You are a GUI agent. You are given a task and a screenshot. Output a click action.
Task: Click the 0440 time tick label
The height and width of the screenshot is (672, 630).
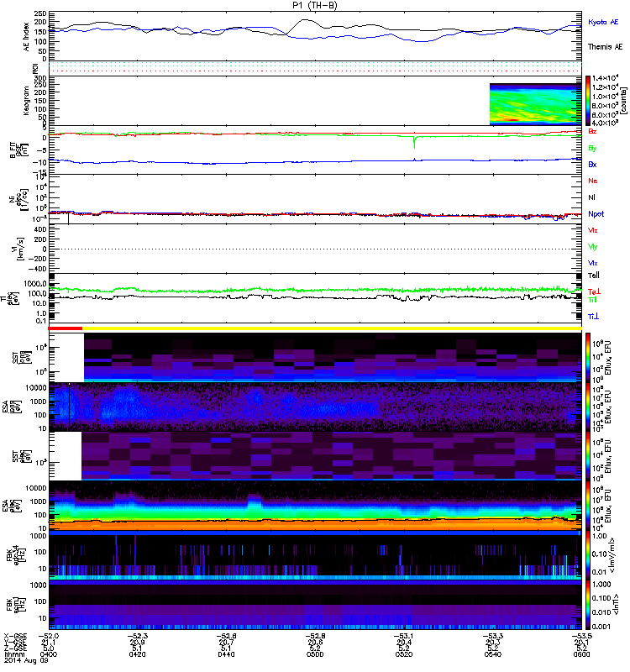[x=226, y=654]
